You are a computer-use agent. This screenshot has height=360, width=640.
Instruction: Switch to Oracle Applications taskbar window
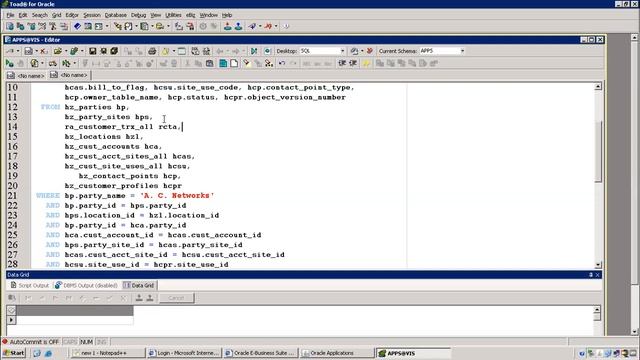[337, 353]
